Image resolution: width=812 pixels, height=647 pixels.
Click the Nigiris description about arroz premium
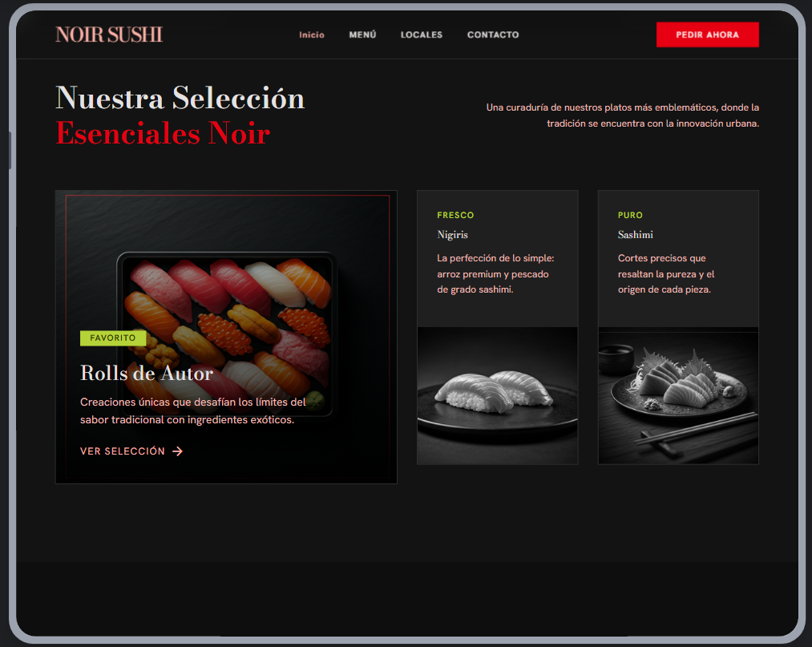(x=495, y=273)
